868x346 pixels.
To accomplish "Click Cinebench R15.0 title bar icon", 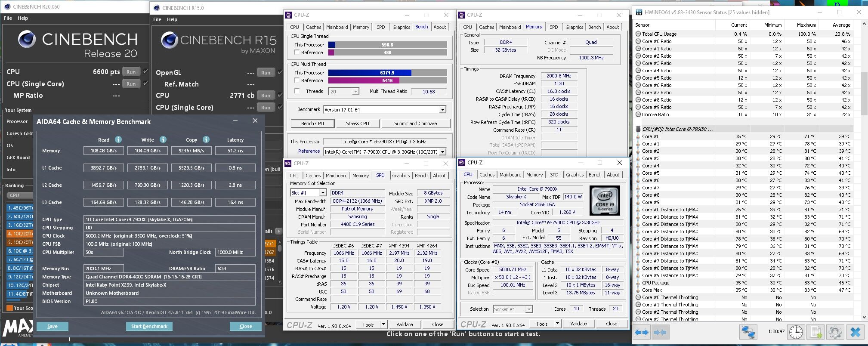I will (x=157, y=7).
